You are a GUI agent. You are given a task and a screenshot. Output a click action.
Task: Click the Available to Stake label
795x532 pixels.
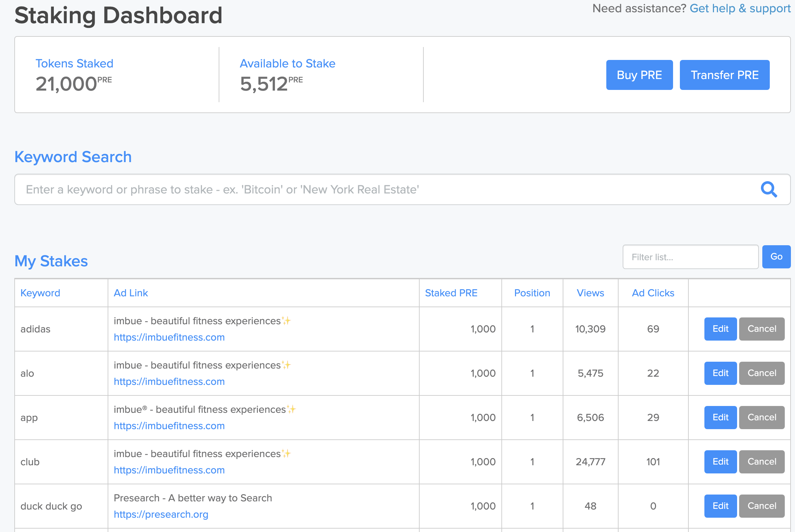[x=287, y=63]
